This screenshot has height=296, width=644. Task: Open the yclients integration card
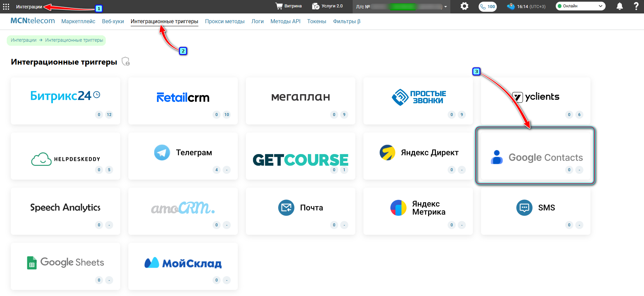pyautogui.click(x=536, y=101)
